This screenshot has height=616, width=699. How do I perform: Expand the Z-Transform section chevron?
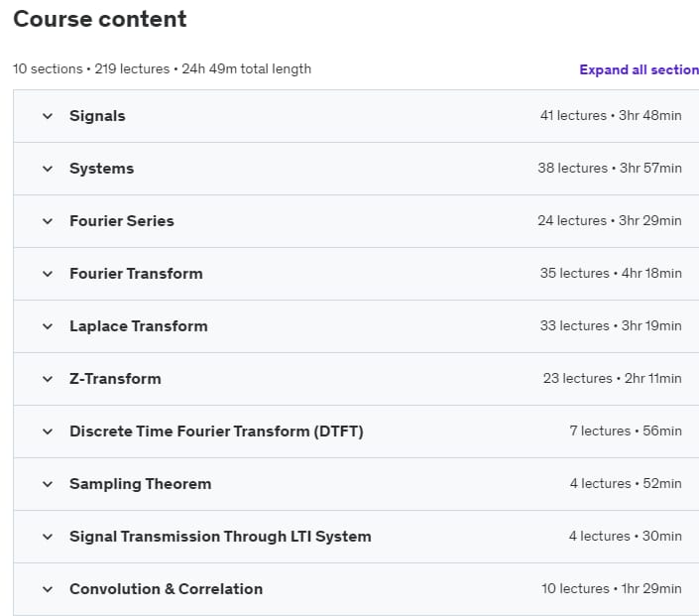pyautogui.click(x=48, y=380)
